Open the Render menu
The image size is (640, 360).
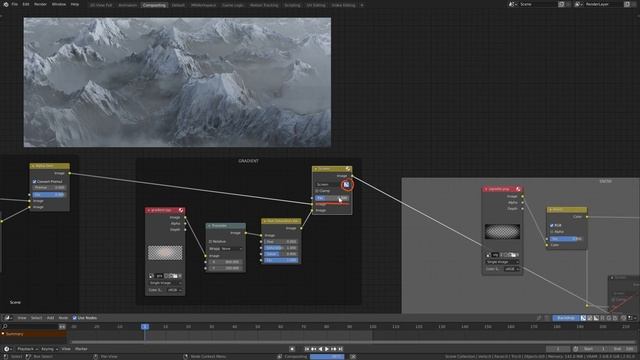click(40, 4)
